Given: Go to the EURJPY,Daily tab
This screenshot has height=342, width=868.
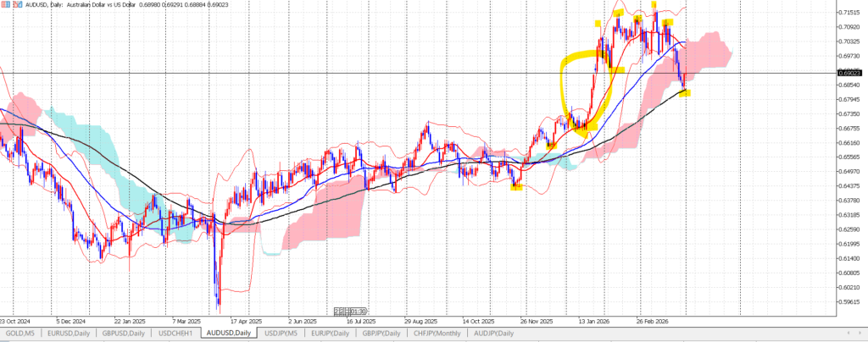Looking at the screenshot, I should 331,334.
